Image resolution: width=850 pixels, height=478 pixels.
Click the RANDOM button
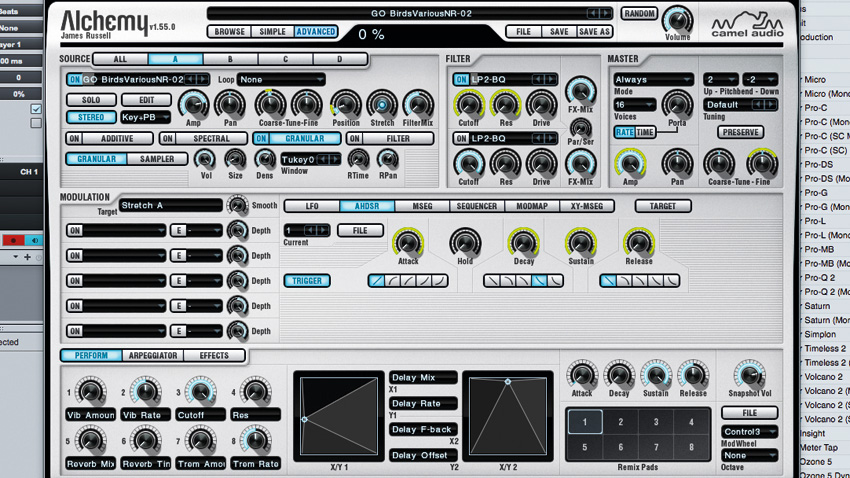[639, 13]
